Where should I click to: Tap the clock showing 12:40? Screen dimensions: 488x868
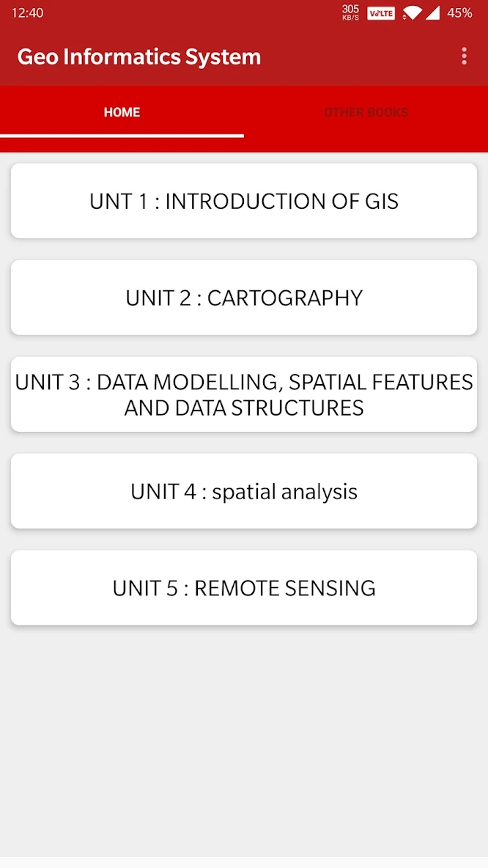point(26,12)
